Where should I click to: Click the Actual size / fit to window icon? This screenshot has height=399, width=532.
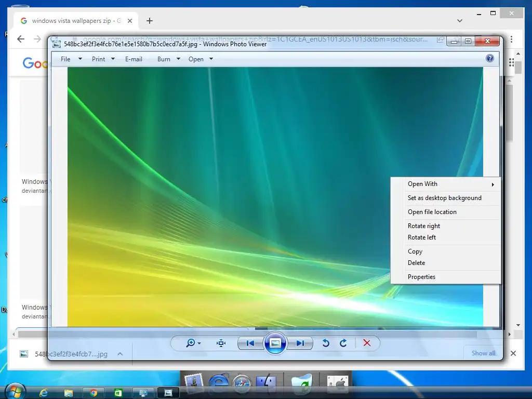(x=221, y=343)
